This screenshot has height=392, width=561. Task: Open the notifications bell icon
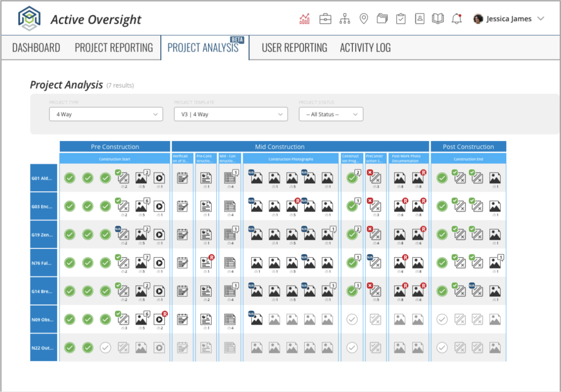[x=456, y=19]
